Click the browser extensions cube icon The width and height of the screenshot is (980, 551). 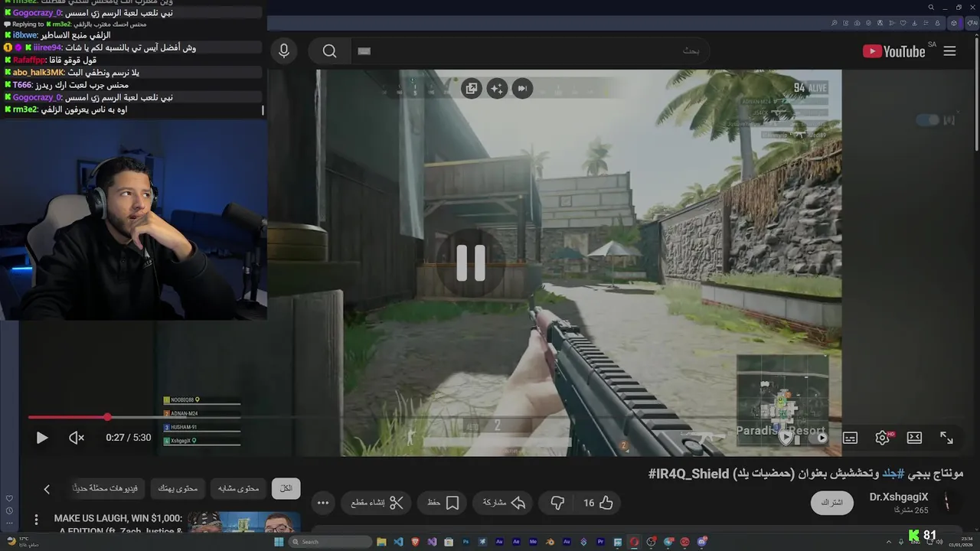(x=954, y=23)
